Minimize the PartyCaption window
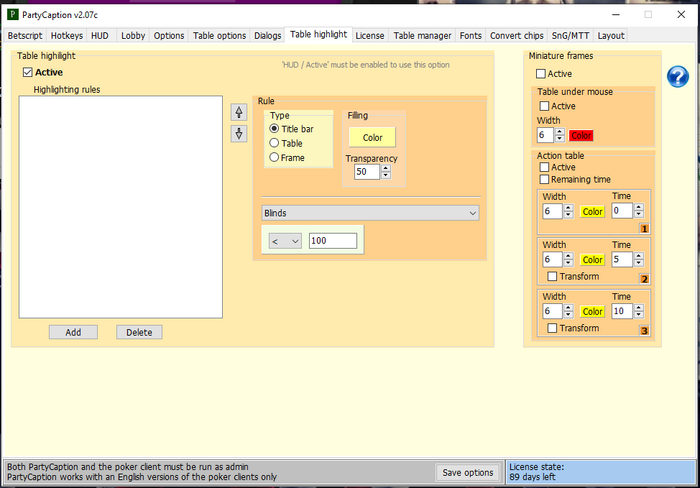This screenshot has width=700, height=488. [x=616, y=14]
